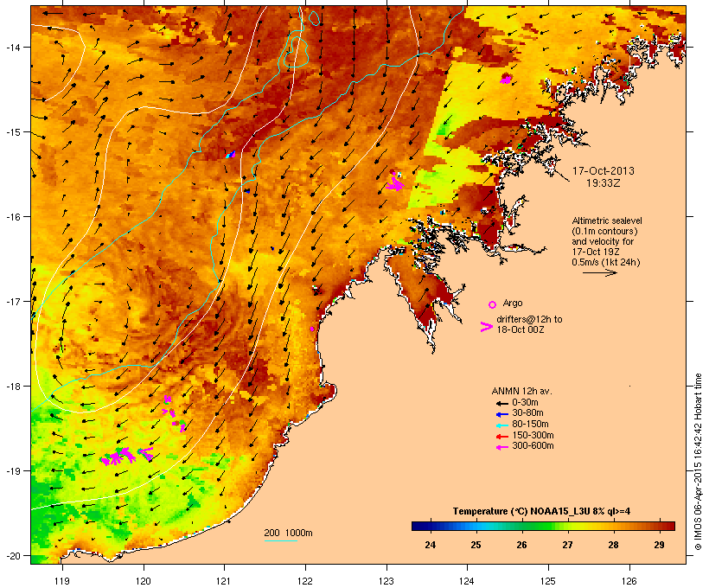The image size is (709, 588).
Task: Click the 125 longitude axis label
Action: click(548, 581)
